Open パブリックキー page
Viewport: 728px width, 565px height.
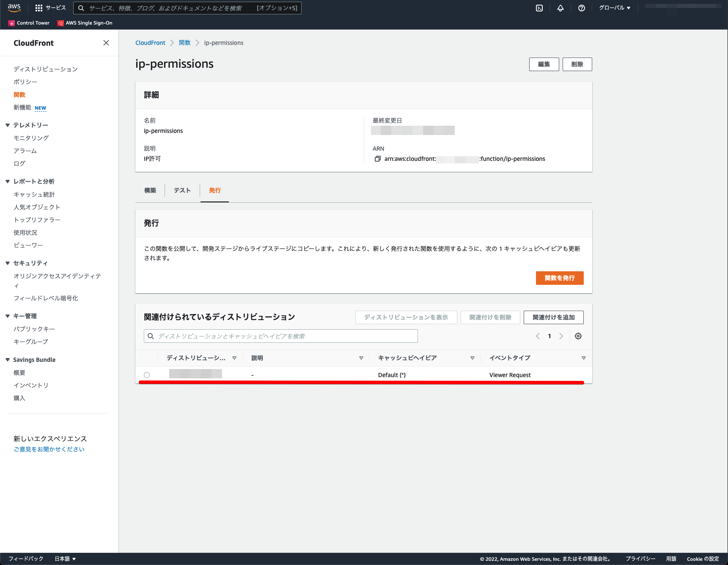34,329
